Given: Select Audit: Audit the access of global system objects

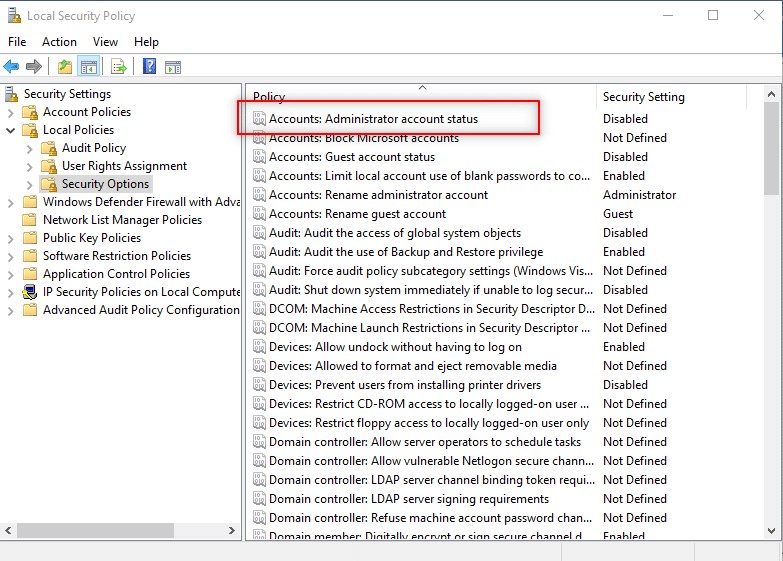Looking at the screenshot, I should point(394,233).
